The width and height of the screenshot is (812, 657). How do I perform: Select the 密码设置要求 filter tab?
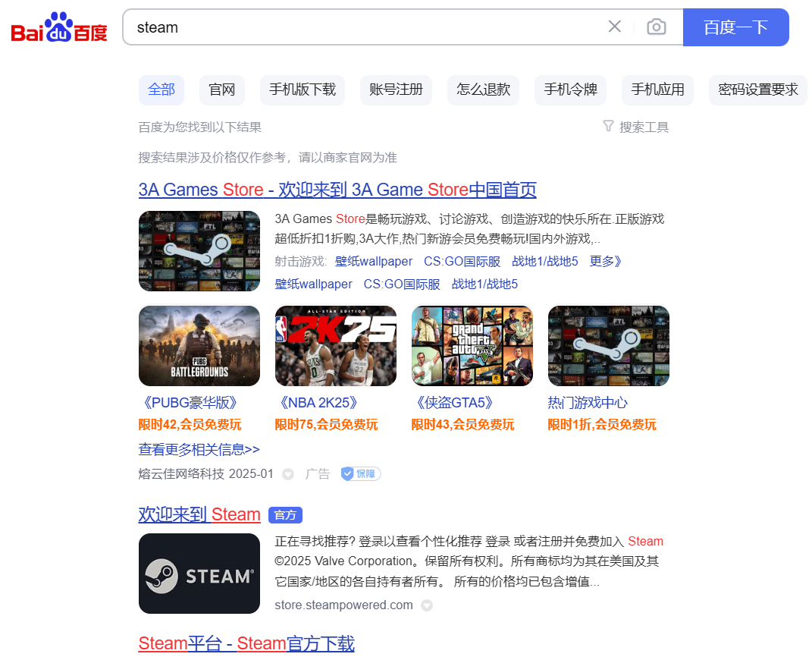758,90
